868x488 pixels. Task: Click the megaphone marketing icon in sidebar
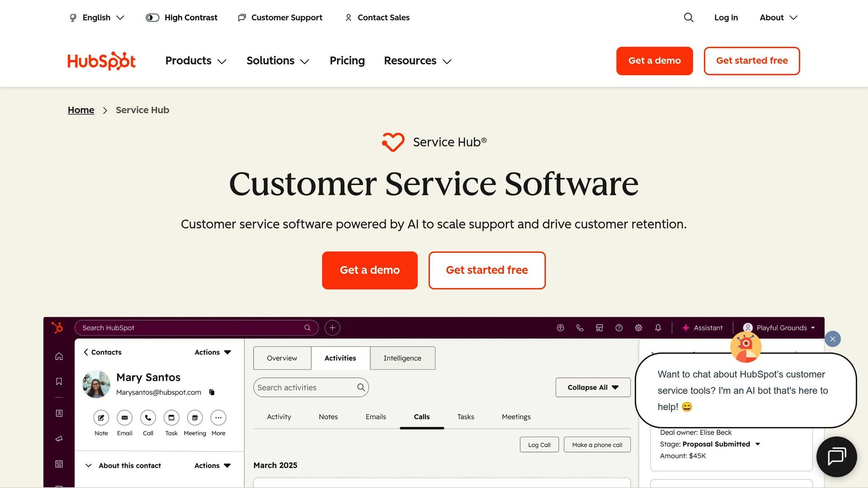point(59,438)
